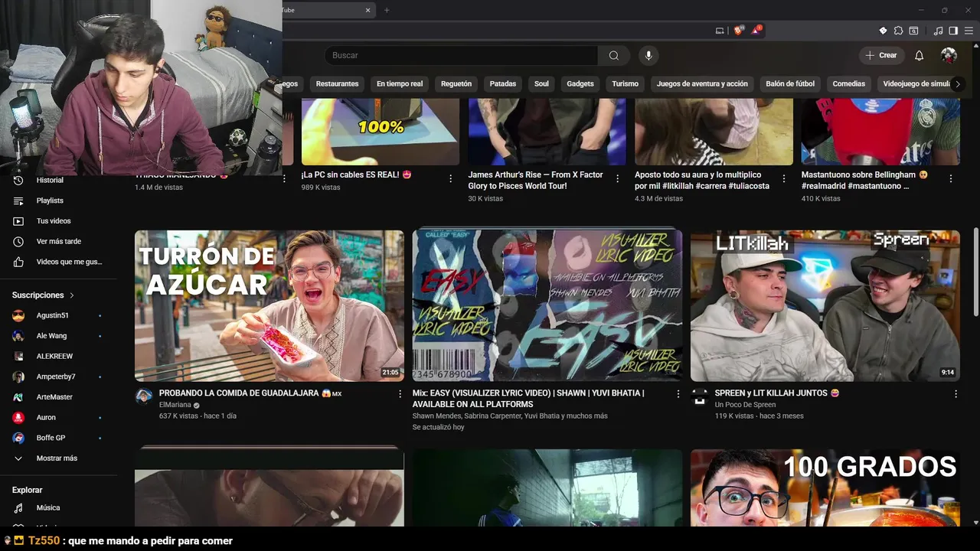Open options for Mastantuono sobre Bellingham video
Image resolution: width=980 pixels, height=551 pixels.
[951, 178]
